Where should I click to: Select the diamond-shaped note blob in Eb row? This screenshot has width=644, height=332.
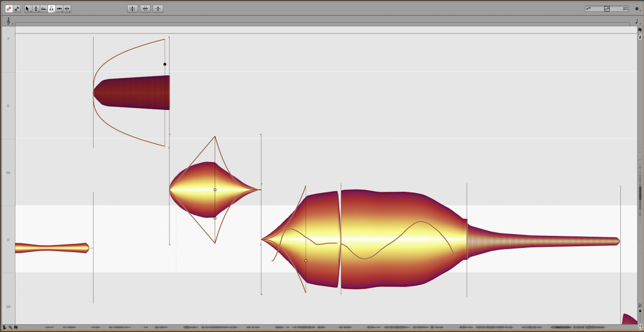point(215,190)
